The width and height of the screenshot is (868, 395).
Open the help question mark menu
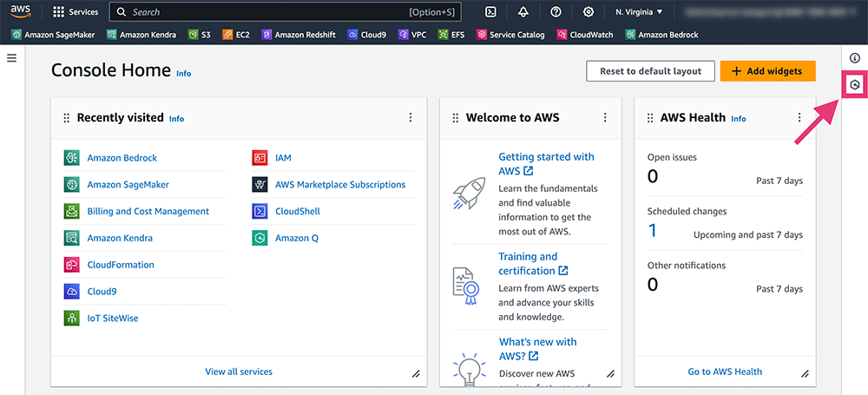coord(556,11)
